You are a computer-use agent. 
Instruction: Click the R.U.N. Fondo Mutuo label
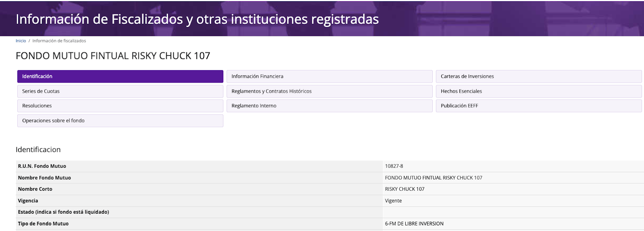point(42,166)
